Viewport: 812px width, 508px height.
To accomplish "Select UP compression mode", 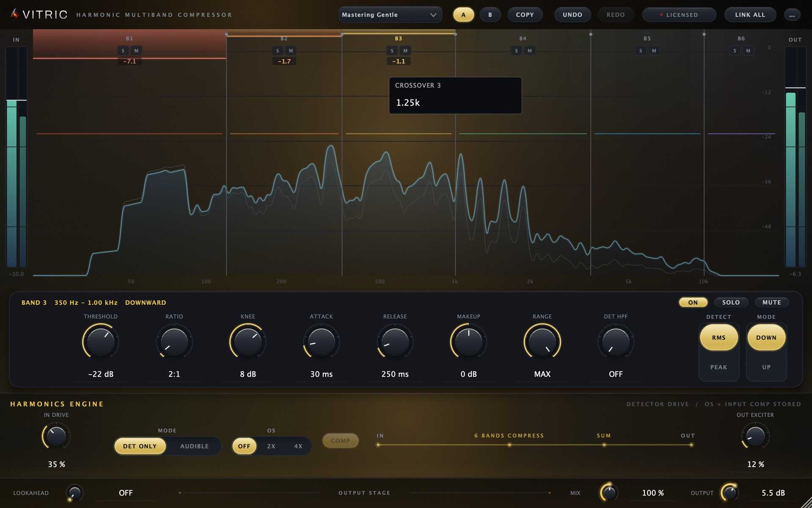I will 766,367.
